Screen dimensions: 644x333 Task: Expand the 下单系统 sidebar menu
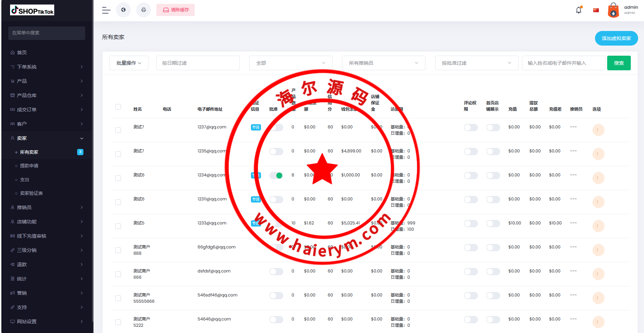47,67
